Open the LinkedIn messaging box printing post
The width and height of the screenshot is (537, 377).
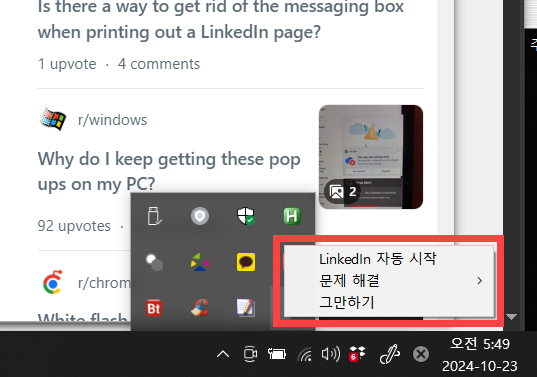point(221,20)
